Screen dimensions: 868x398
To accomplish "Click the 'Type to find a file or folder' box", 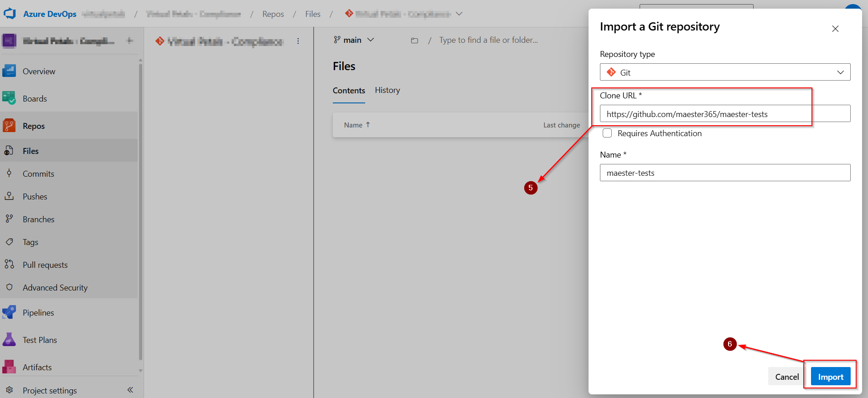I will (488, 40).
